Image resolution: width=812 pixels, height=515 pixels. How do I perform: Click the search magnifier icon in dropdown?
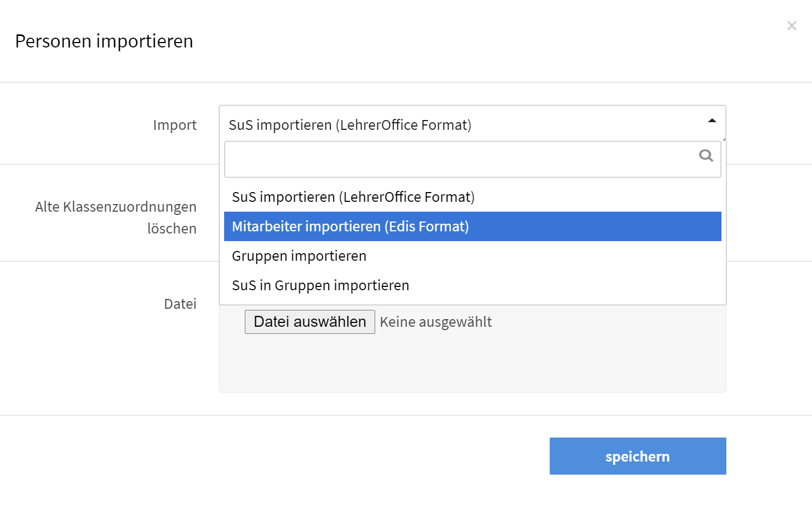coord(706,155)
